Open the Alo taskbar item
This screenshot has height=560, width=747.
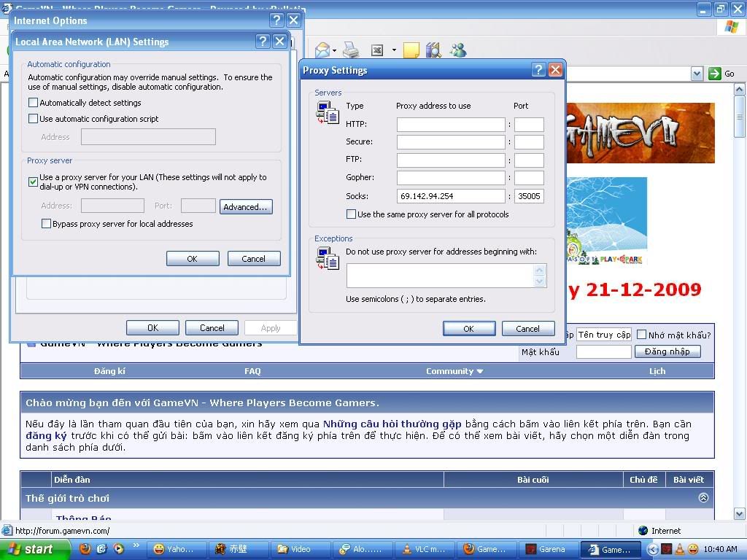click(x=362, y=549)
